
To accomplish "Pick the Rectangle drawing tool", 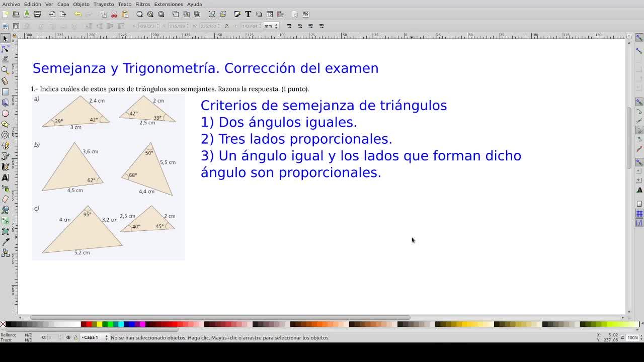I will pos(6,92).
